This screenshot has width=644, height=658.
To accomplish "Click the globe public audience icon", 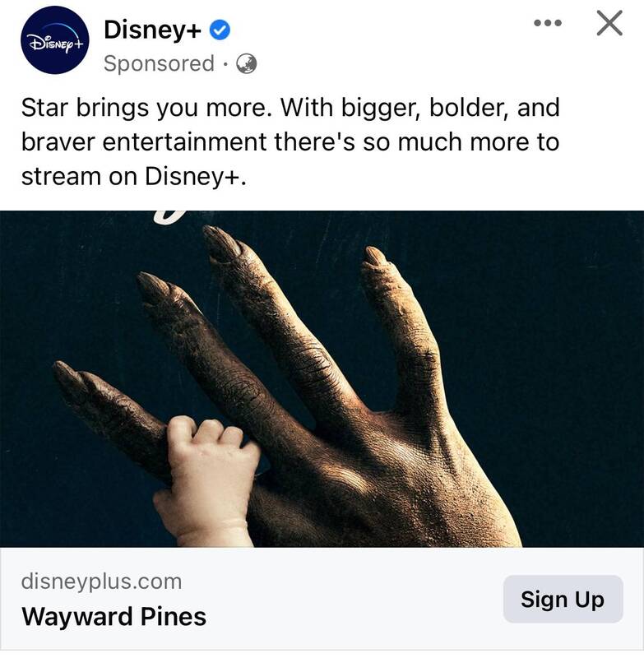I will 246,64.
